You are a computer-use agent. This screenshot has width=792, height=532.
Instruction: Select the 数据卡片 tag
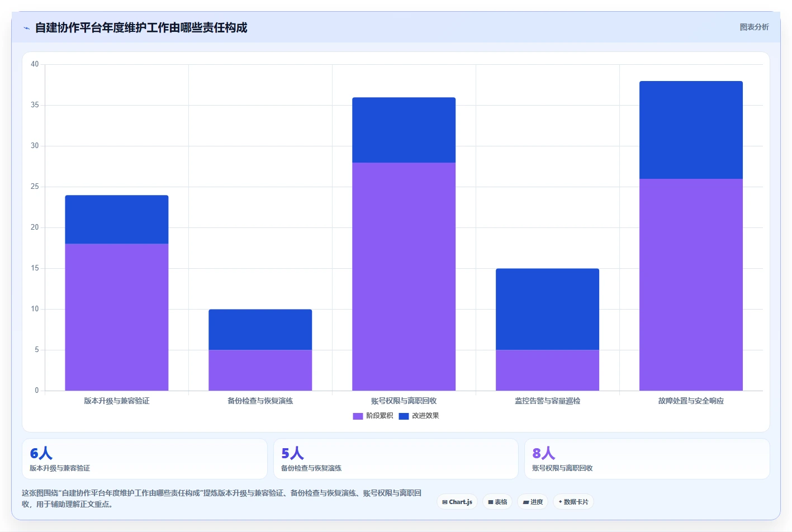tap(573, 502)
